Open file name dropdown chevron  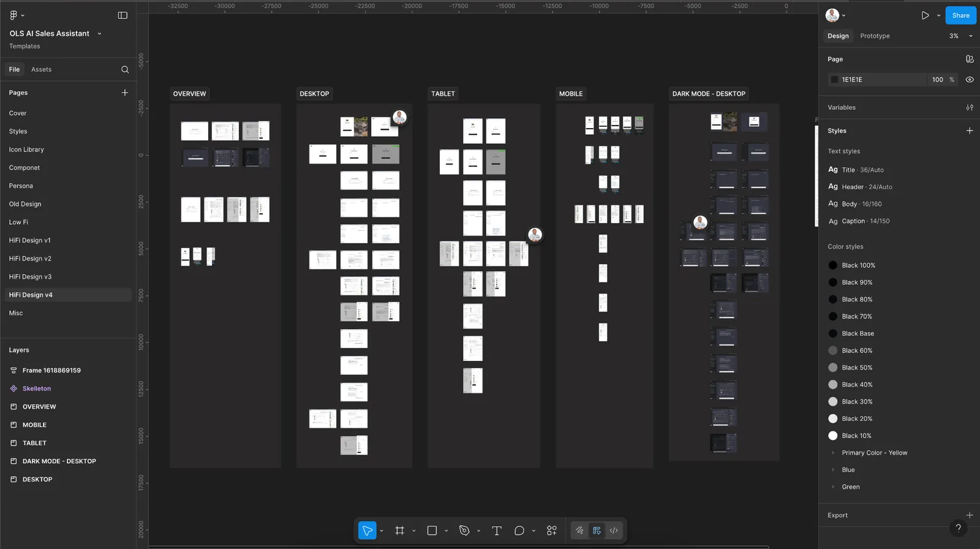99,34
